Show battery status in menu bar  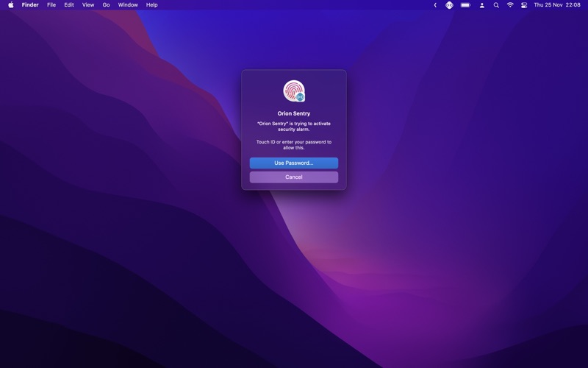click(465, 5)
